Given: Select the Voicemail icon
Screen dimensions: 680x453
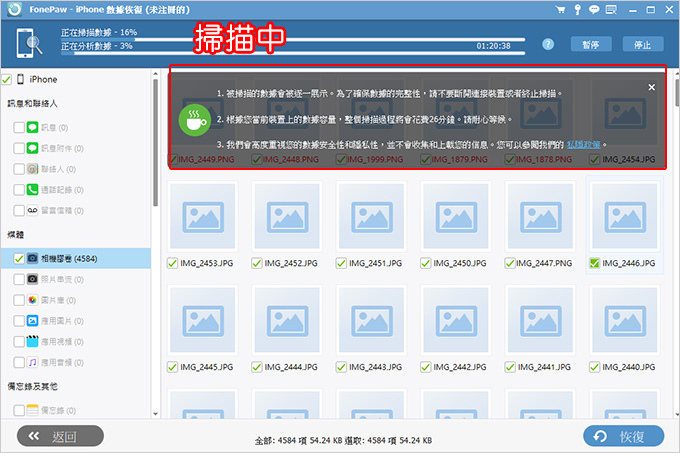Looking at the screenshot, I should 33,210.
